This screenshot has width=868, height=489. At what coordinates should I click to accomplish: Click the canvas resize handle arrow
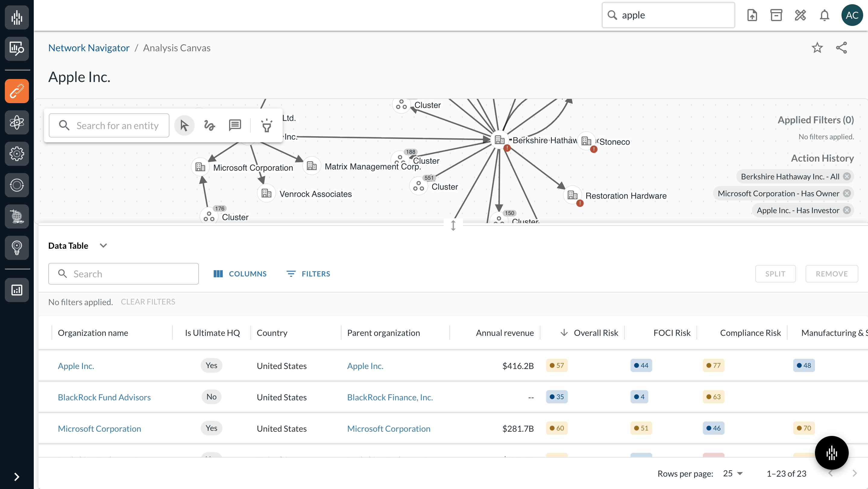453,226
